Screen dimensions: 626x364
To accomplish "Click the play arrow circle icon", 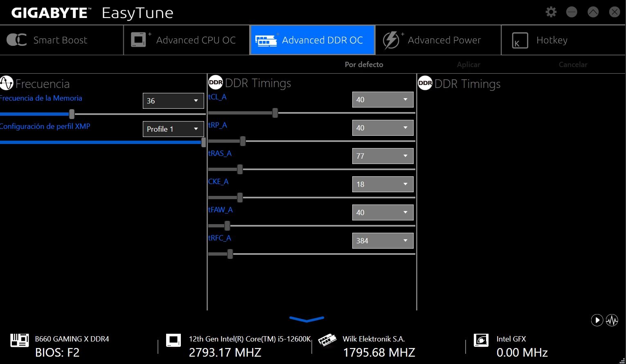I will click(597, 320).
